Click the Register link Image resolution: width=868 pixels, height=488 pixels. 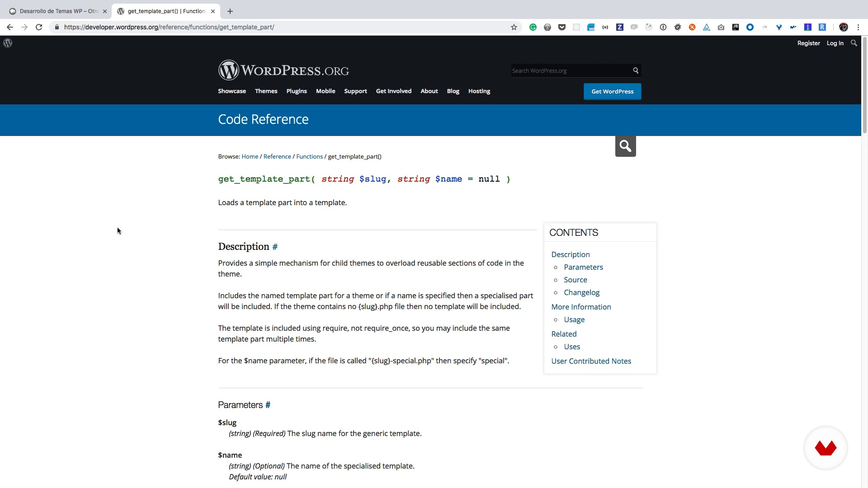pos(808,43)
